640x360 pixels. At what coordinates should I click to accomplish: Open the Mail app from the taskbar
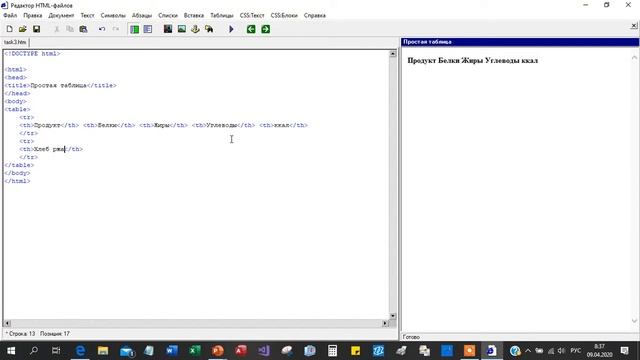coord(126,351)
